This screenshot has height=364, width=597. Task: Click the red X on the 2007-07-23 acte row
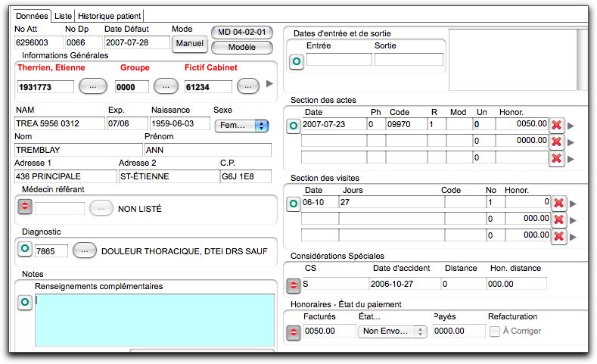(x=557, y=125)
